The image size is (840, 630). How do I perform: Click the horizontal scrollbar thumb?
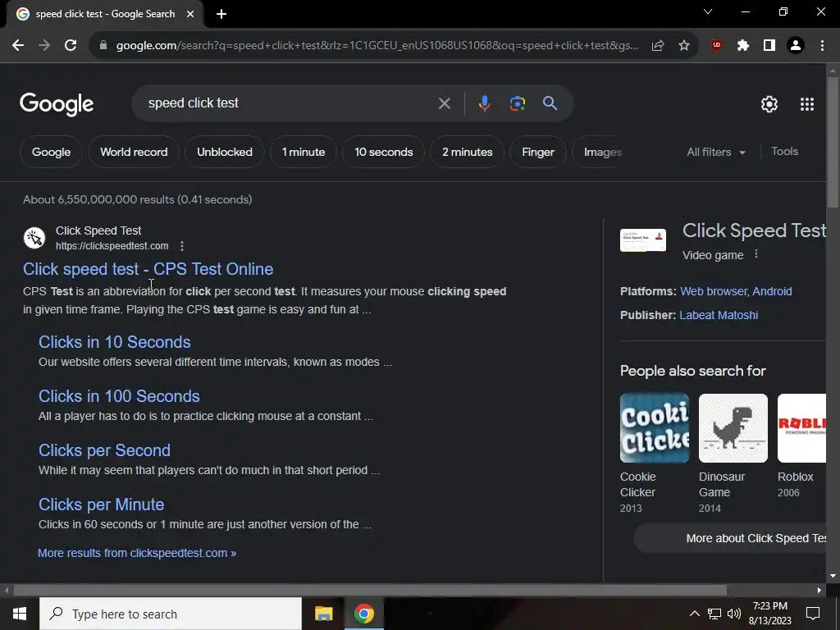coord(370,590)
